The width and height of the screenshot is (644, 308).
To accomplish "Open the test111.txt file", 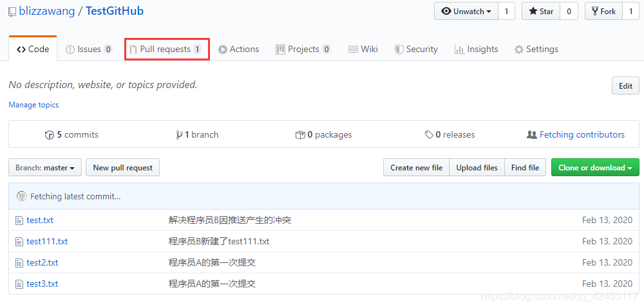I will pos(47,242).
